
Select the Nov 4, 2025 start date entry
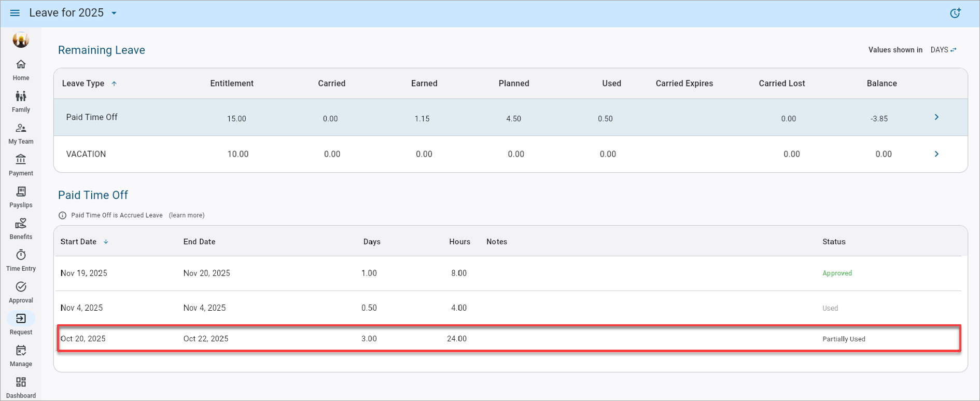[x=81, y=308]
